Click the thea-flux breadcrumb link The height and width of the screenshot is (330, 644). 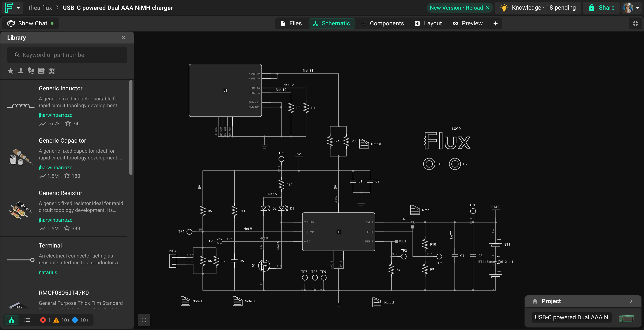pos(40,8)
